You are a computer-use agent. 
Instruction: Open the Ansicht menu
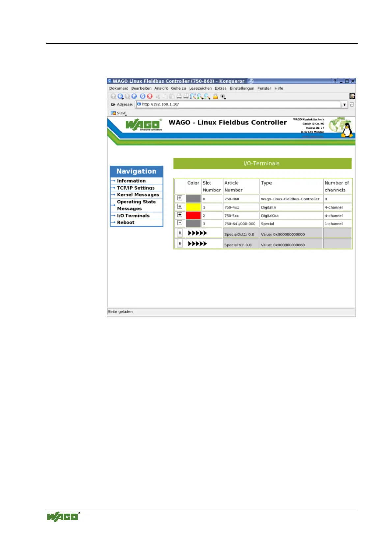(x=161, y=88)
